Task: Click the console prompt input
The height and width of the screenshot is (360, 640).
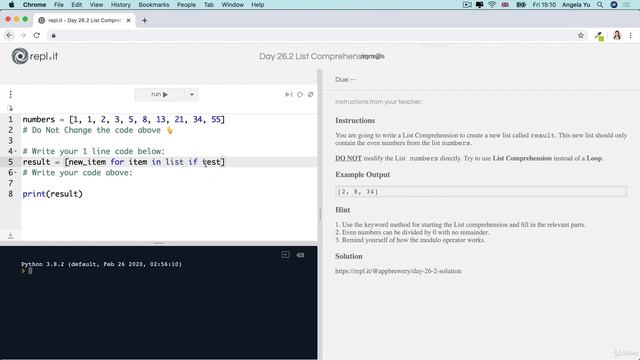Action: click(x=30, y=271)
